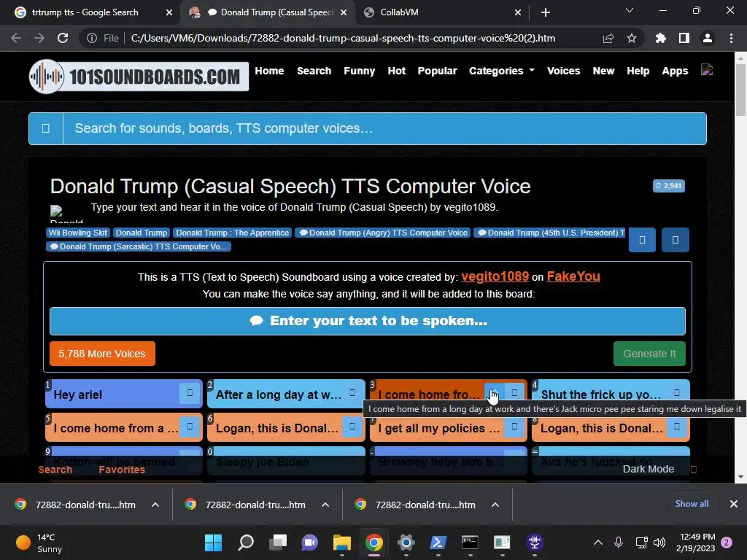Close the downloads bar

(734, 504)
